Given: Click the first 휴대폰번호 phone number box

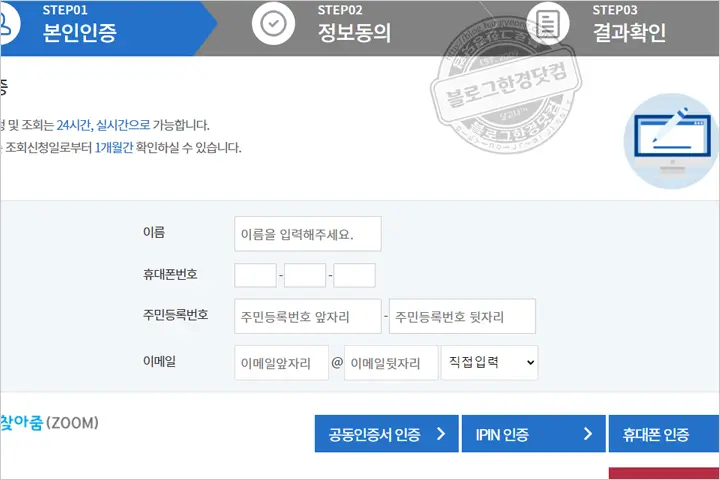Looking at the screenshot, I should (x=255, y=276).
